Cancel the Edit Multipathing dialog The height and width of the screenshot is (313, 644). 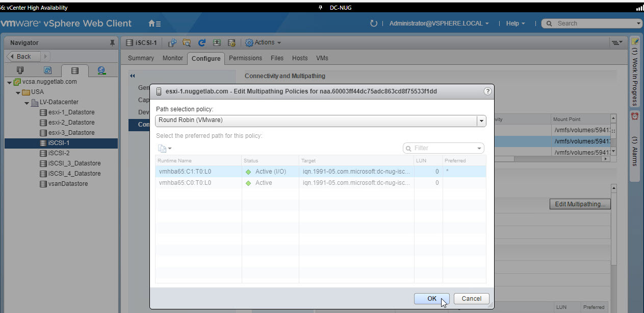[x=471, y=299]
